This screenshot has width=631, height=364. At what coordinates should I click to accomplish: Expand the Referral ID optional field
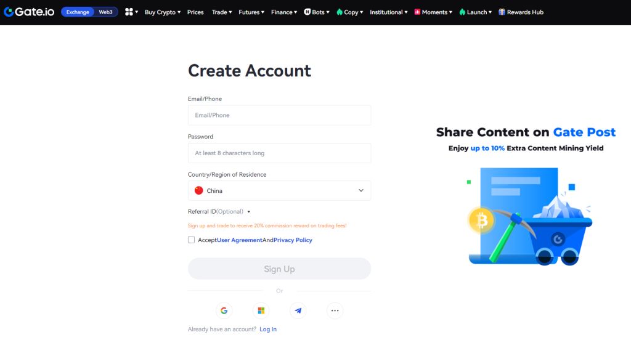click(x=219, y=211)
